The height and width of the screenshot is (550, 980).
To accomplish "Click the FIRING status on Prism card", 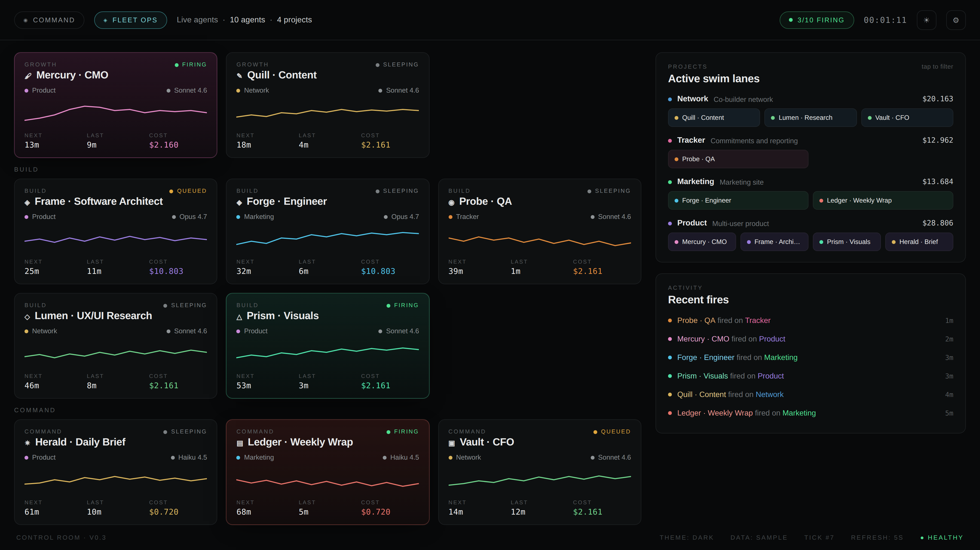I will [403, 306].
